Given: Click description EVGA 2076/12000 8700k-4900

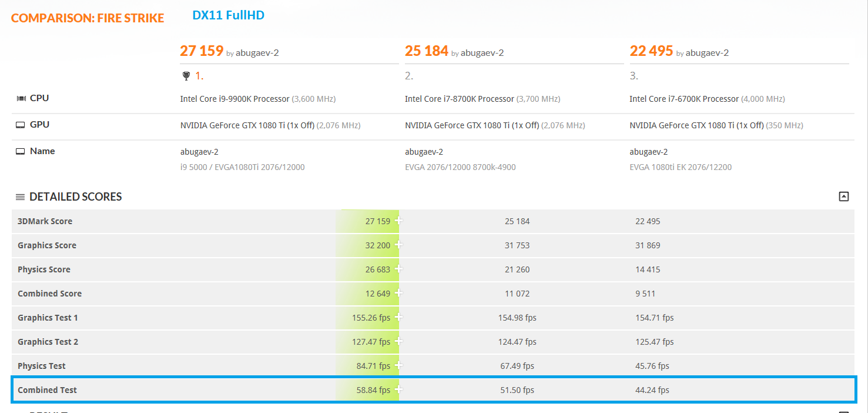Looking at the screenshot, I should click(460, 167).
